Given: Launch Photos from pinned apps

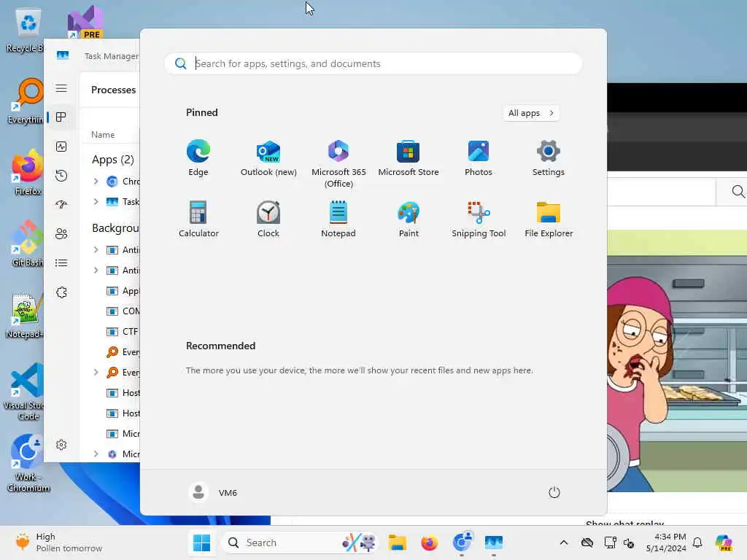Looking at the screenshot, I should tap(479, 158).
